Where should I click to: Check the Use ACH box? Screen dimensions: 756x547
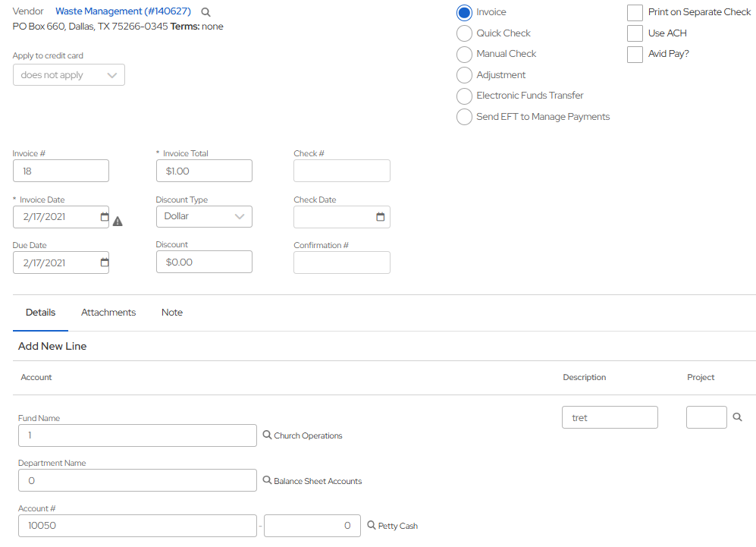(x=635, y=33)
